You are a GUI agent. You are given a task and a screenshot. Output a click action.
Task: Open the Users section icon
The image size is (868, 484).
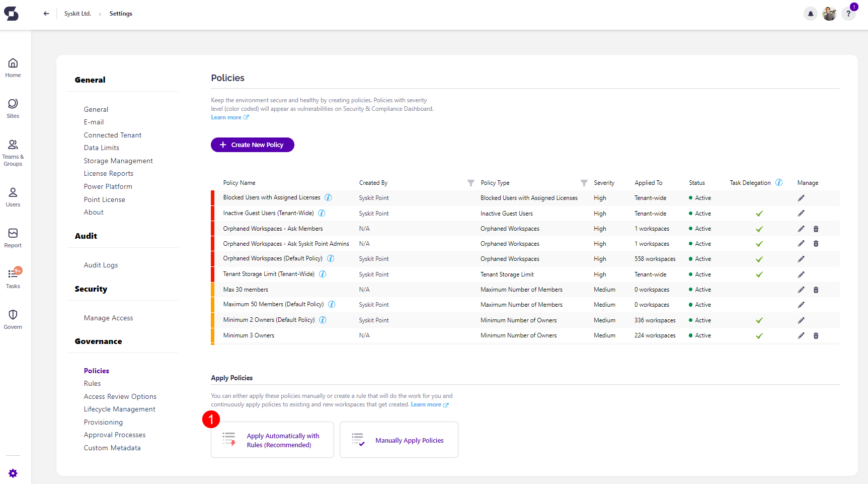13,193
